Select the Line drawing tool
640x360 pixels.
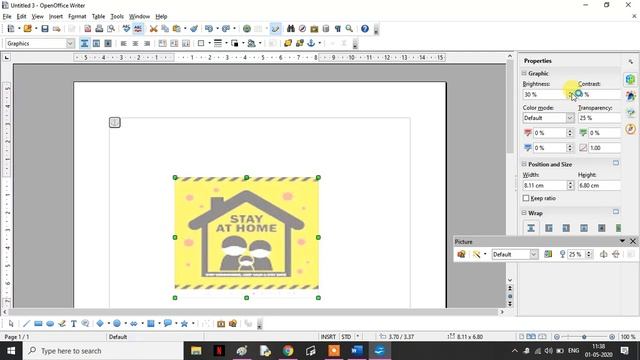(27, 324)
